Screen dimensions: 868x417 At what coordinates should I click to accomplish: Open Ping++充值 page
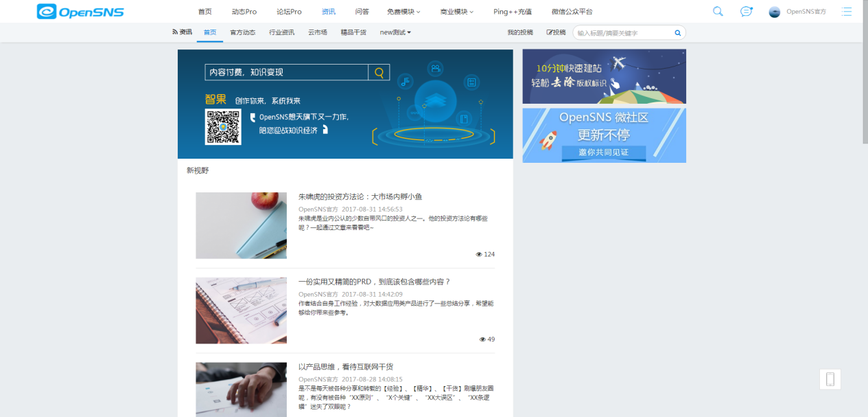(x=513, y=12)
